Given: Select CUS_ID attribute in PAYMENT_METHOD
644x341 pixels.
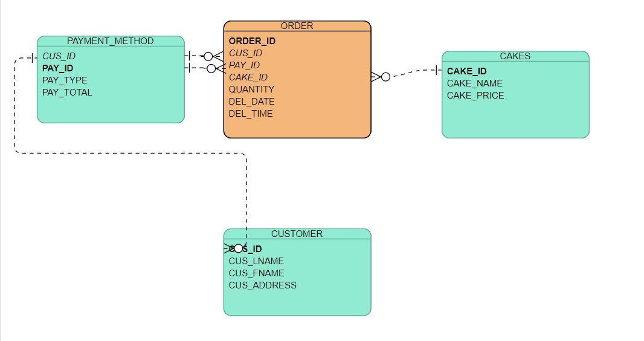Looking at the screenshot, I should (59, 56).
